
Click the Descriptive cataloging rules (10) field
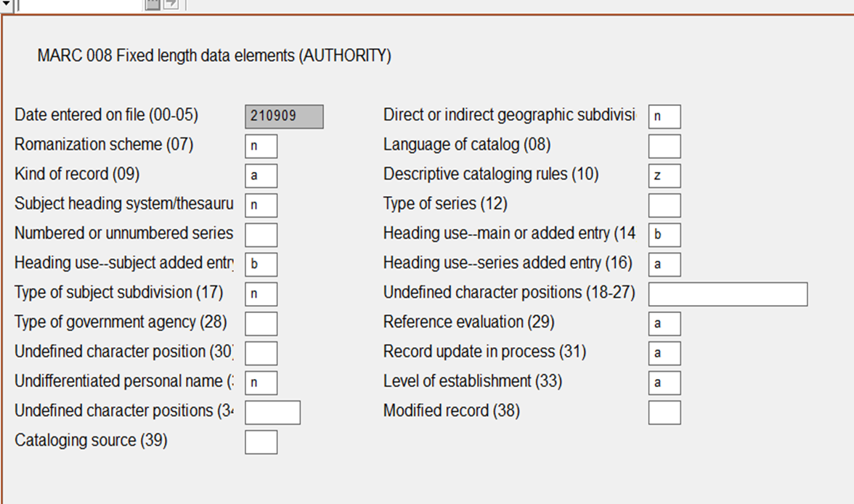pyautogui.click(x=664, y=176)
